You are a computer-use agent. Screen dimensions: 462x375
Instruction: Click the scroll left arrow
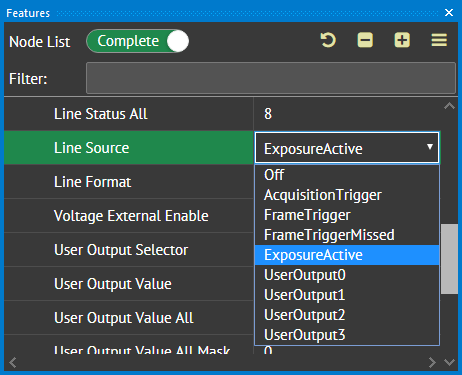(13, 362)
